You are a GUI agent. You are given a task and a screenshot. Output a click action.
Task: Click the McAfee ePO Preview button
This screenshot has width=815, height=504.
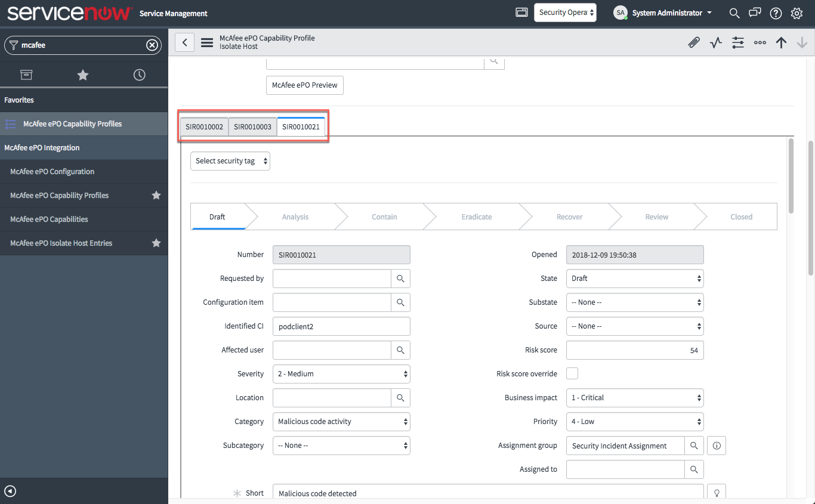coord(305,85)
